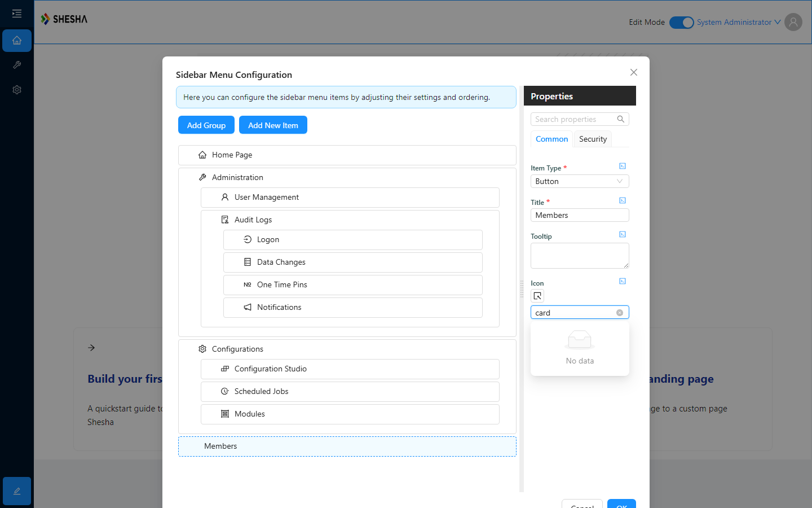The image size is (812, 508).
Task: Click the Title input containing Members
Action: pyautogui.click(x=580, y=215)
